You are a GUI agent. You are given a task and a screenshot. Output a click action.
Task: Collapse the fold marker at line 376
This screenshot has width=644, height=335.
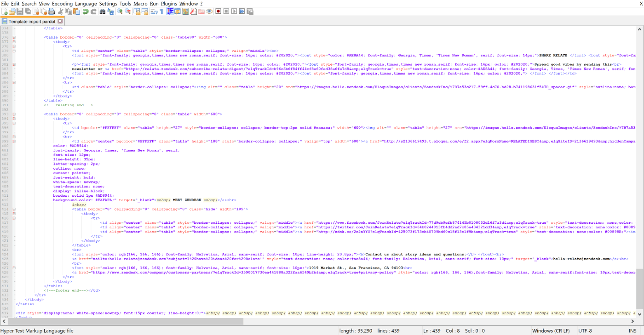14,37
